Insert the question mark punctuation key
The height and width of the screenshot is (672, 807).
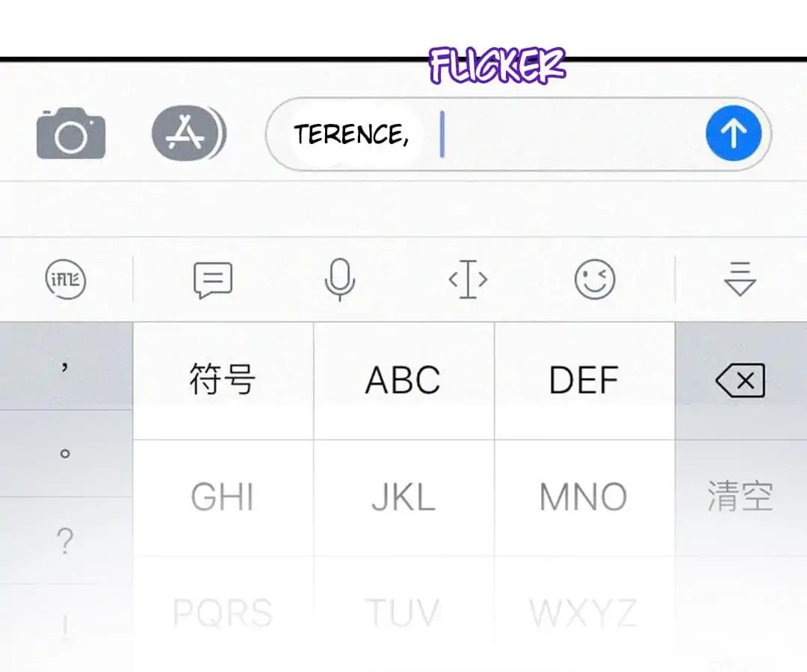[x=65, y=541]
